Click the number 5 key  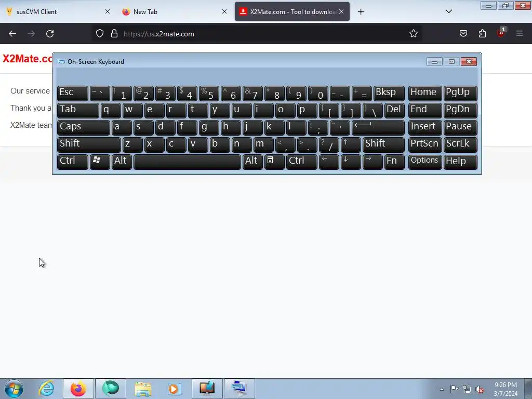[209, 93]
